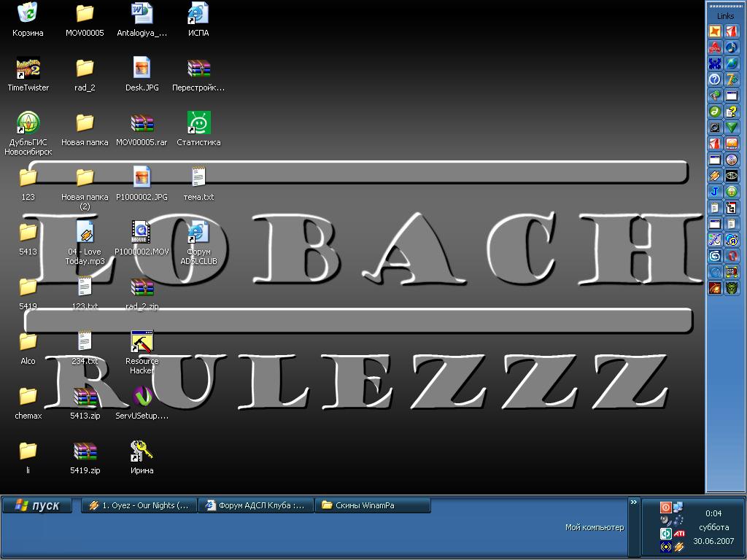Image resolution: width=747 pixels, height=560 pixels.
Task: Launch the blue J icon in Links bar
Action: click(715, 192)
